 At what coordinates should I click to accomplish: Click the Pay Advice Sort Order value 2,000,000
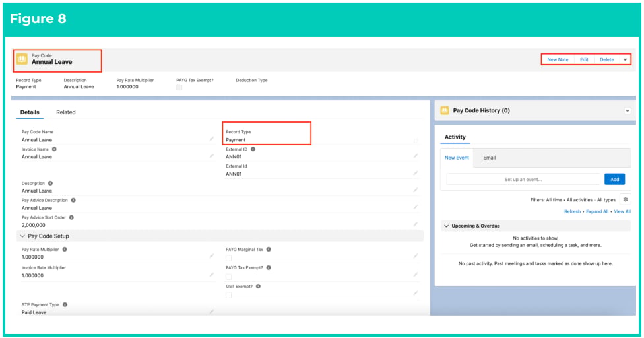(x=33, y=225)
